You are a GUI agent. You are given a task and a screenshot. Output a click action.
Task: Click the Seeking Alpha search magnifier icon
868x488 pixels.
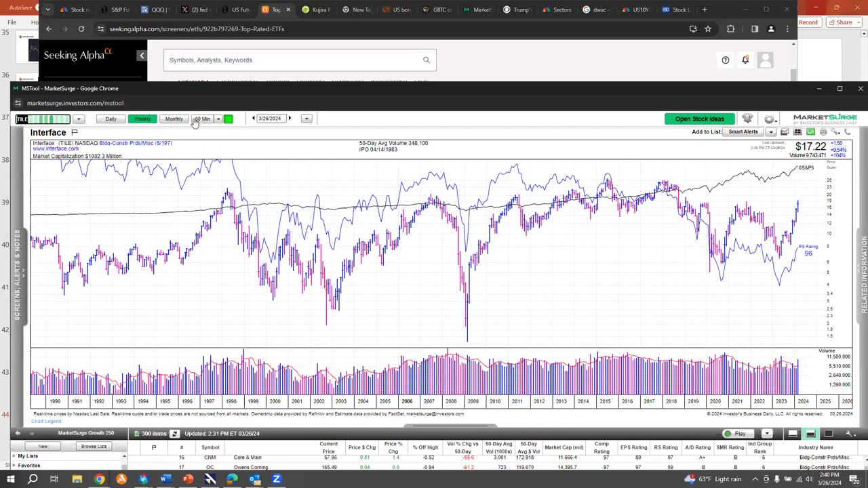(x=427, y=60)
